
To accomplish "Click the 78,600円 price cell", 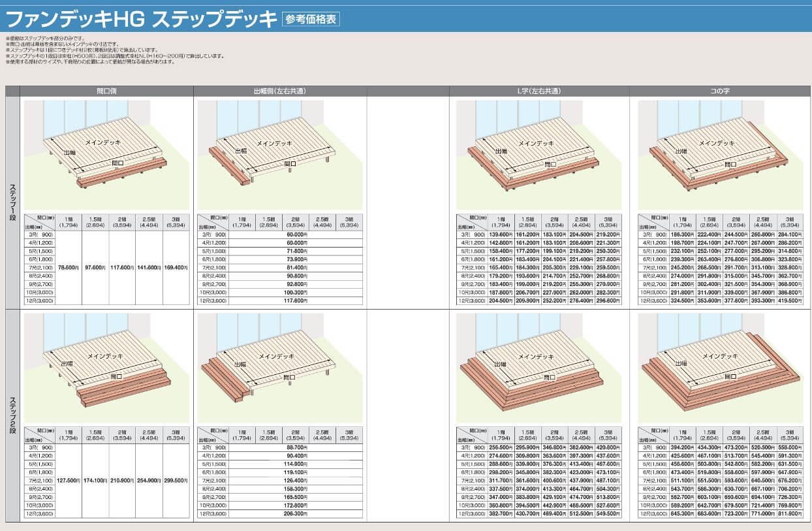I will point(69,267).
